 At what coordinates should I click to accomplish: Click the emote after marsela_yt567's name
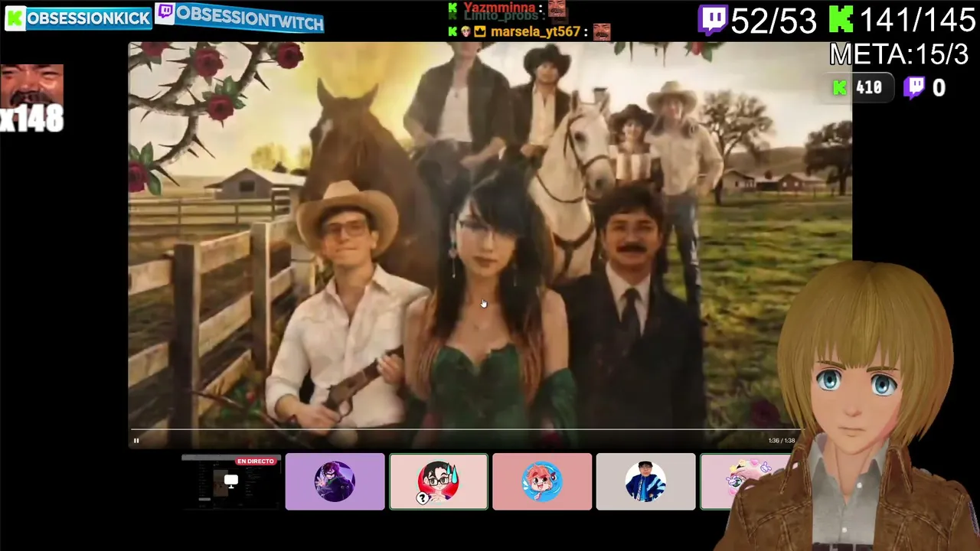(602, 31)
